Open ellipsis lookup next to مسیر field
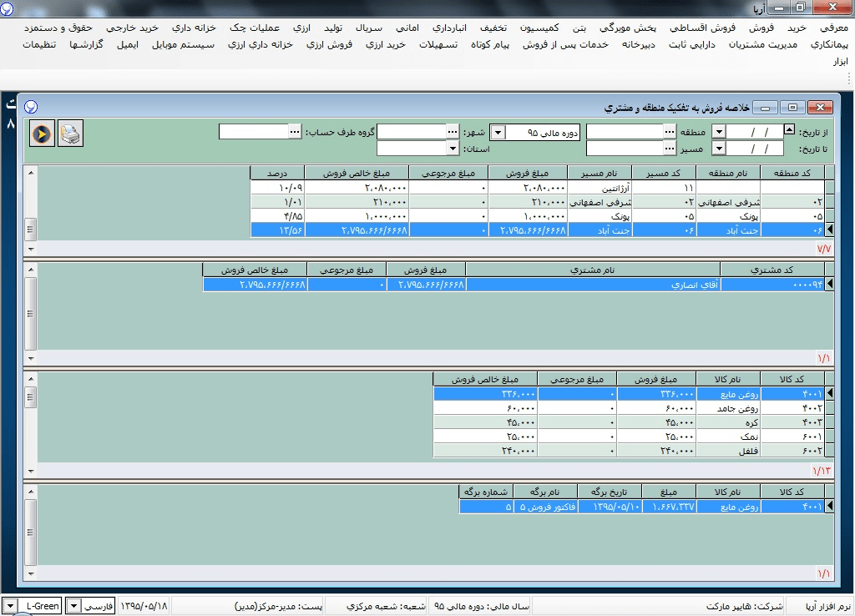 tap(670, 149)
